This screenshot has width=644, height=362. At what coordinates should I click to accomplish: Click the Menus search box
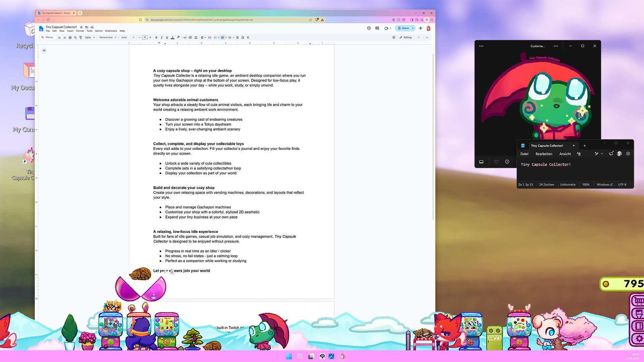(48, 38)
